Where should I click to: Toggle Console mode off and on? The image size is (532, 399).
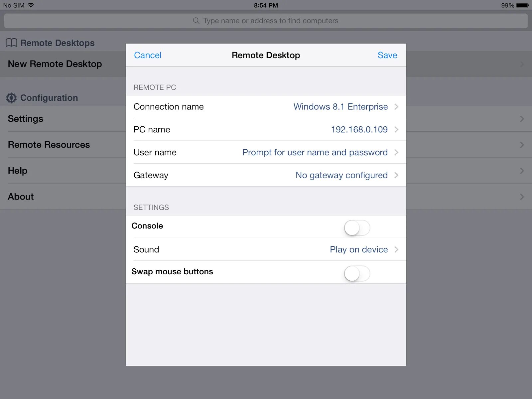click(x=357, y=228)
